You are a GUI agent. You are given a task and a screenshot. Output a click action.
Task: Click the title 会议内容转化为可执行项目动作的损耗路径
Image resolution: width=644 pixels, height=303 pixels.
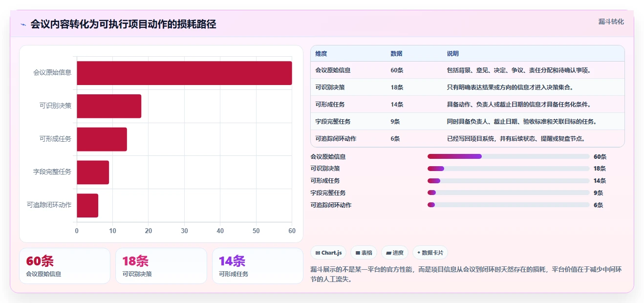click(x=123, y=24)
